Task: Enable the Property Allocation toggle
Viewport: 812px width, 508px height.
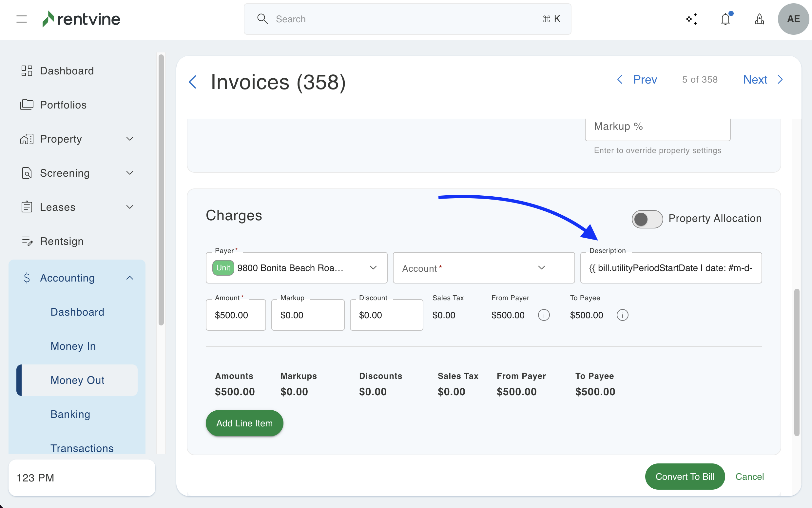Action: [647, 219]
